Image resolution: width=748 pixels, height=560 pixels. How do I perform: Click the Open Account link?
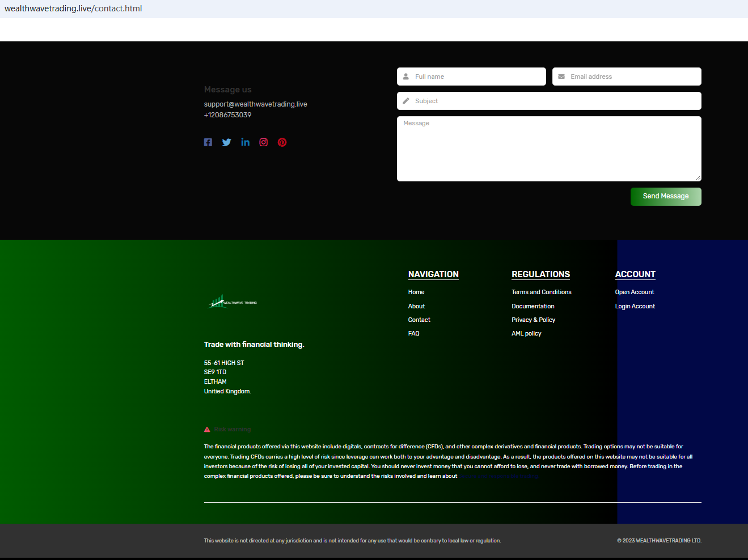(634, 292)
